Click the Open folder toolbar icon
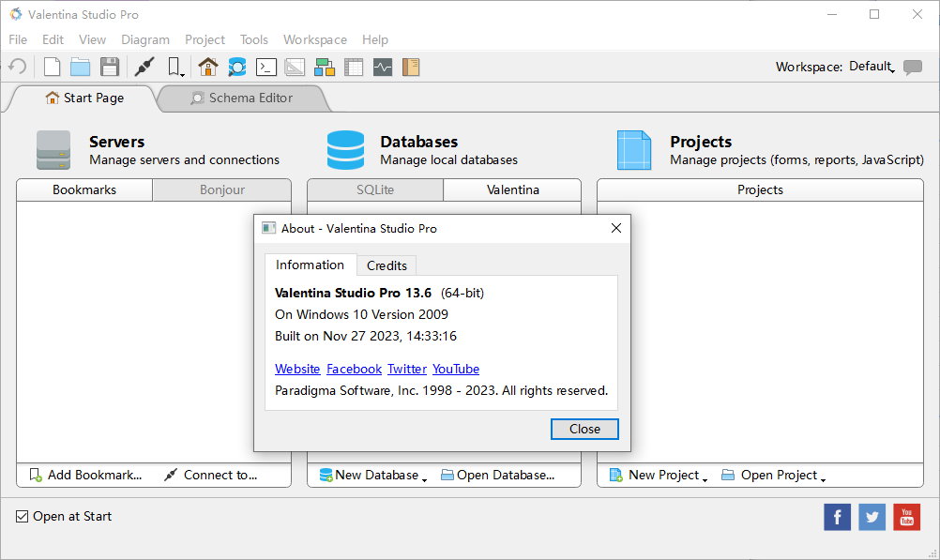Screen dimensions: 940x560 [x=80, y=67]
